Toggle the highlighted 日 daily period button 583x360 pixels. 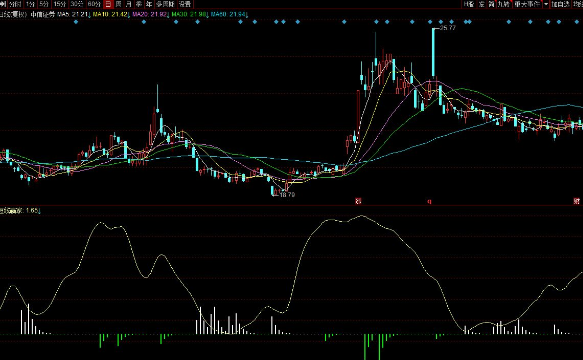(108, 4)
